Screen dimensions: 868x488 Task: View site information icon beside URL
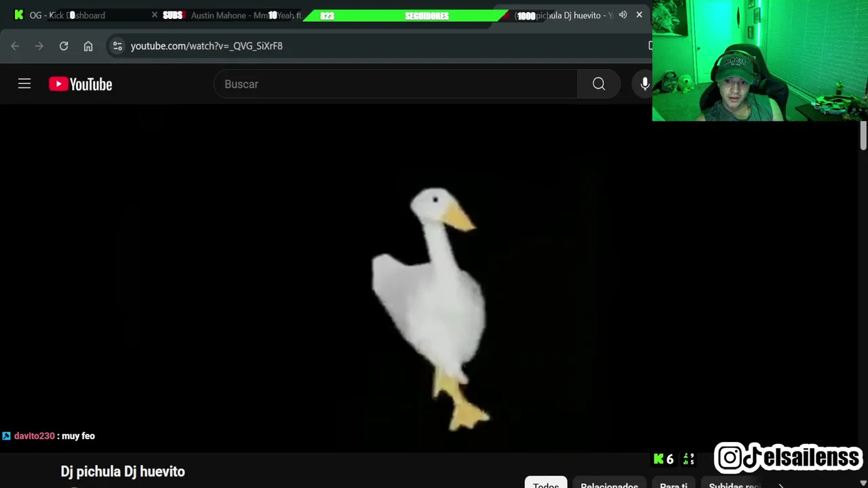click(117, 46)
